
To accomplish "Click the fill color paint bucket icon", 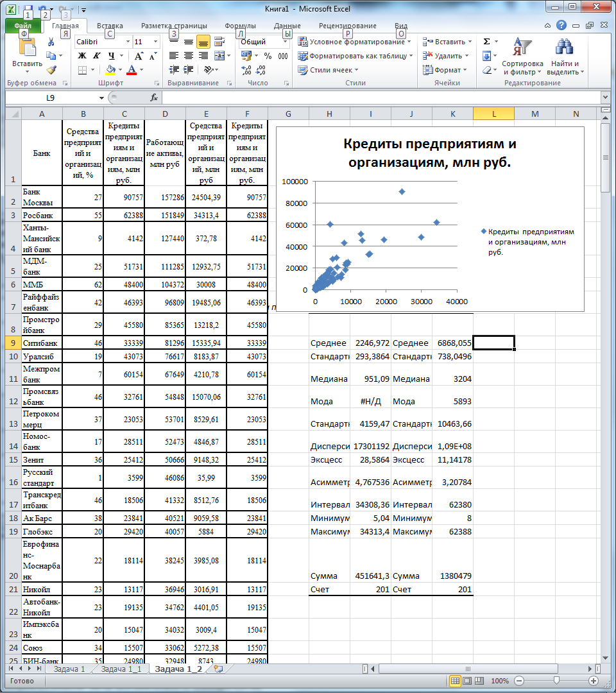I will pyautogui.click(x=110, y=70).
